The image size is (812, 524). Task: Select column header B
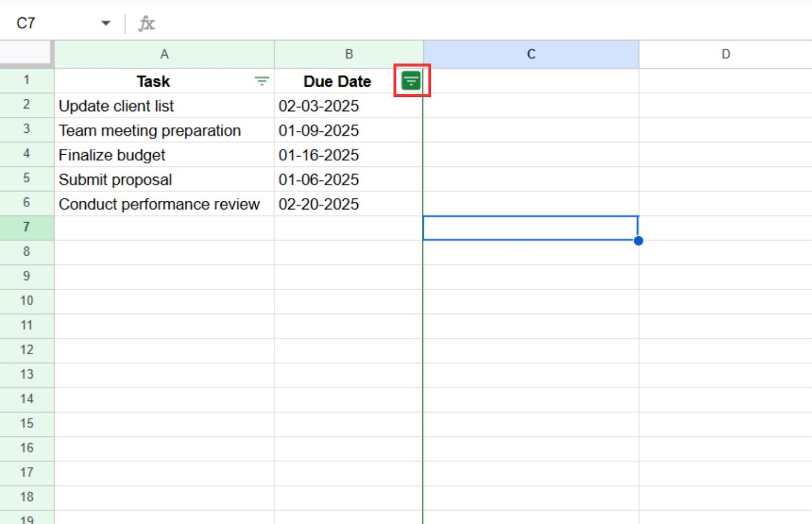349,54
